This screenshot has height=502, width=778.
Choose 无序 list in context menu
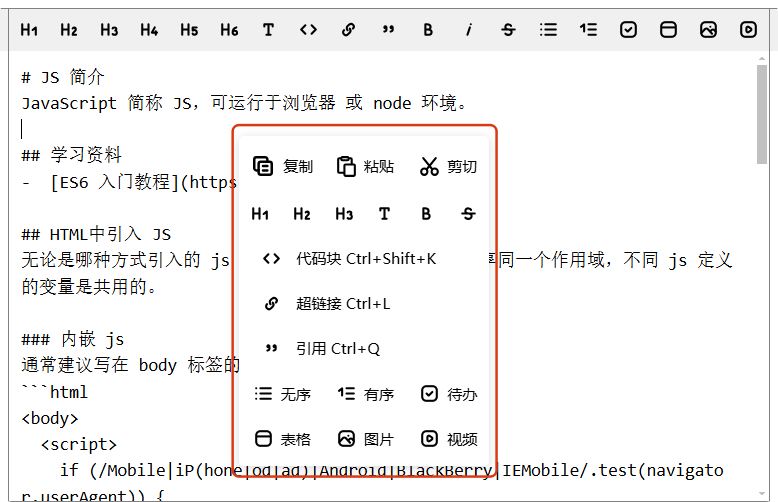point(282,394)
